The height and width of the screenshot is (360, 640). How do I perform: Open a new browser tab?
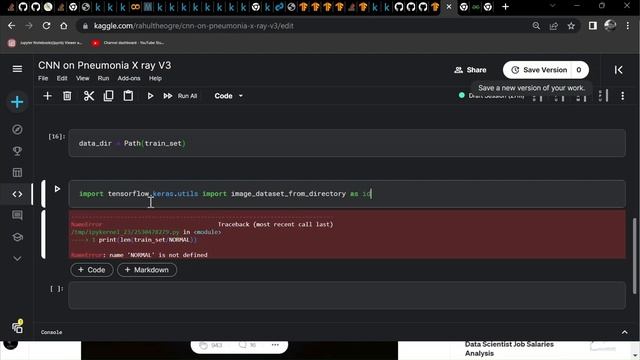pyautogui.click(x=505, y=7)
